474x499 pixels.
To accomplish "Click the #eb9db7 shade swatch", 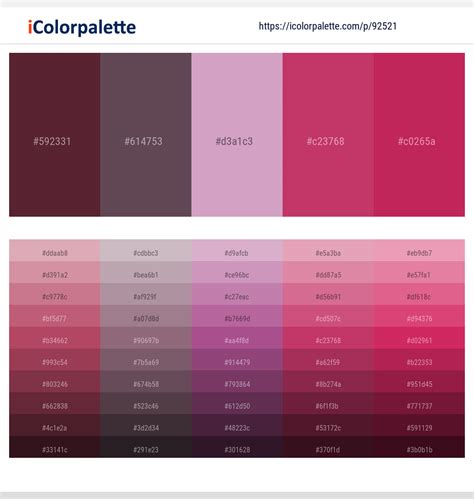I will click(419, 250).
